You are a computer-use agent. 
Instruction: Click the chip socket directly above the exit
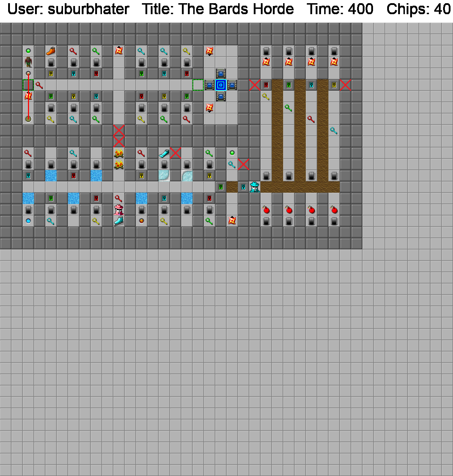(221, 74)
